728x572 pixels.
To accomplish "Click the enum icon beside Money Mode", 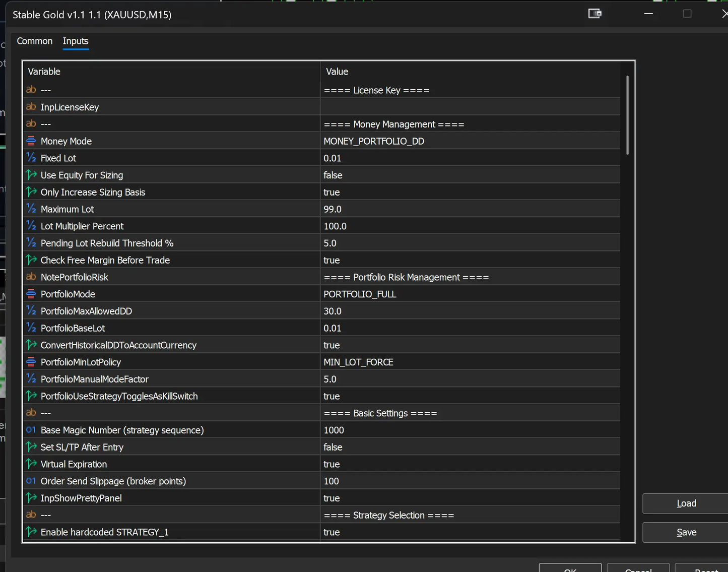I will (31, 141).
